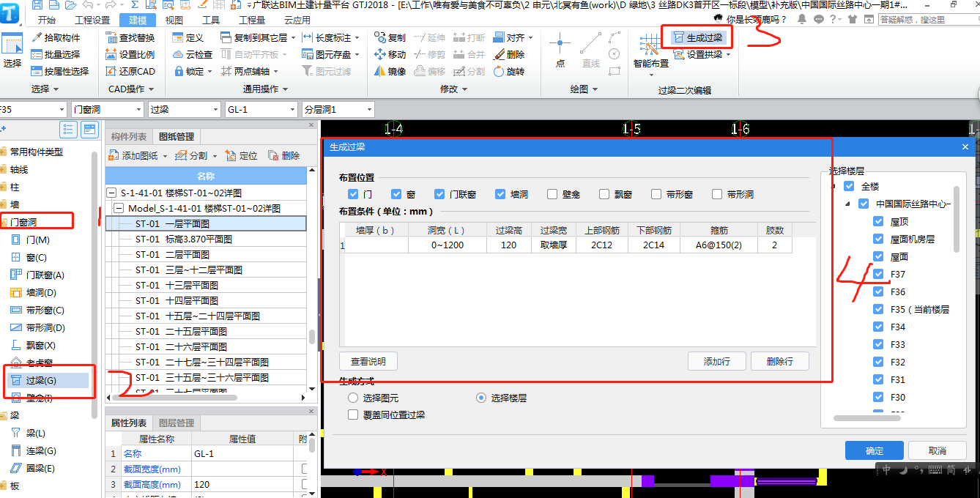Expand the 复制到其它层 dropdown

coord(292,37)
